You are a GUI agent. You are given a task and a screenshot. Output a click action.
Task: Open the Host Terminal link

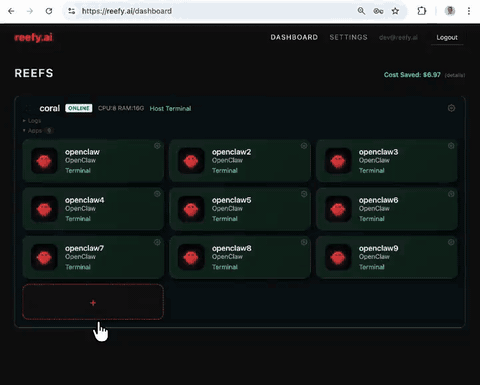170,109
